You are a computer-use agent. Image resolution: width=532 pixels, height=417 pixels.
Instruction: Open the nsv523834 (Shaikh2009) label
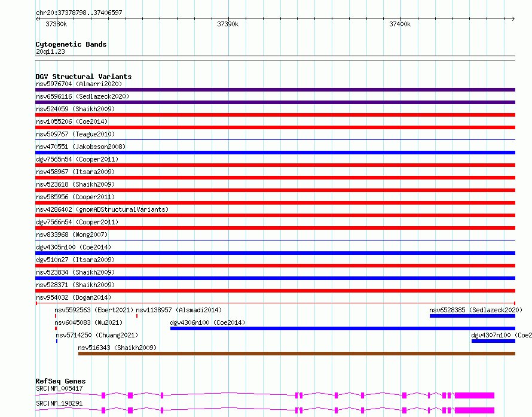(x=75, y=272)
